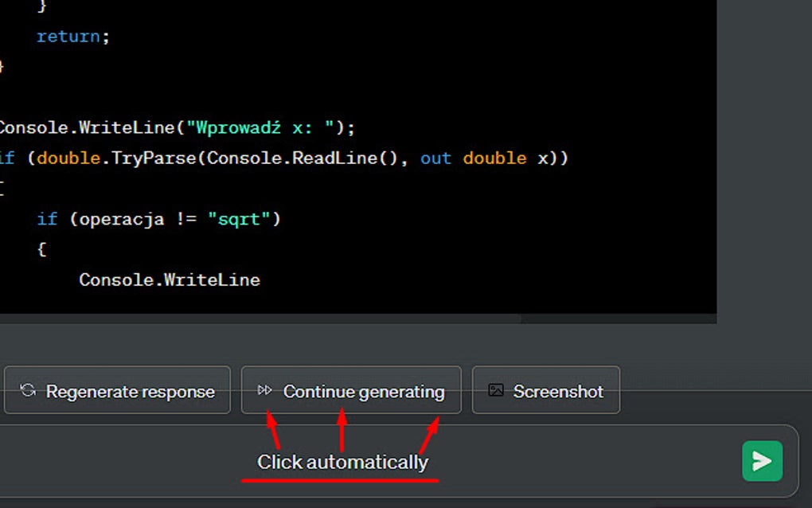Click the send message paper-plane icon
The height and width of the screenshot is (508, 812).
pos(761,461)
